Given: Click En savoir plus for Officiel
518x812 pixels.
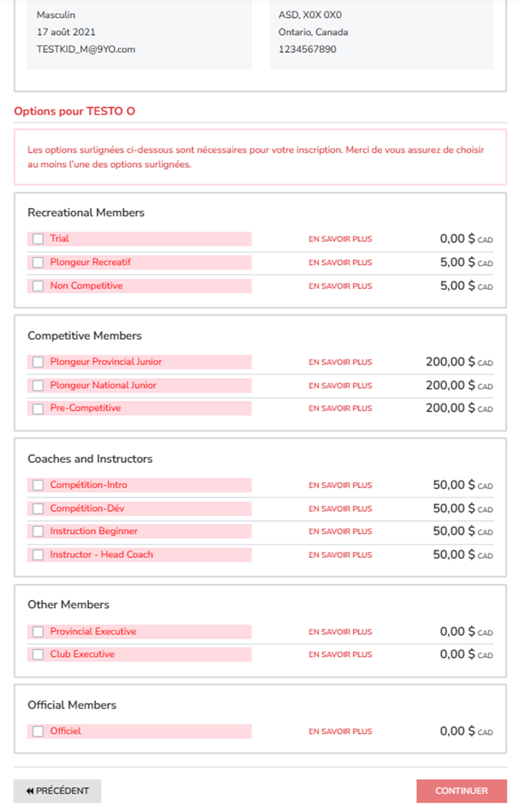Looking at the screenshot, I should pos(341,731).
